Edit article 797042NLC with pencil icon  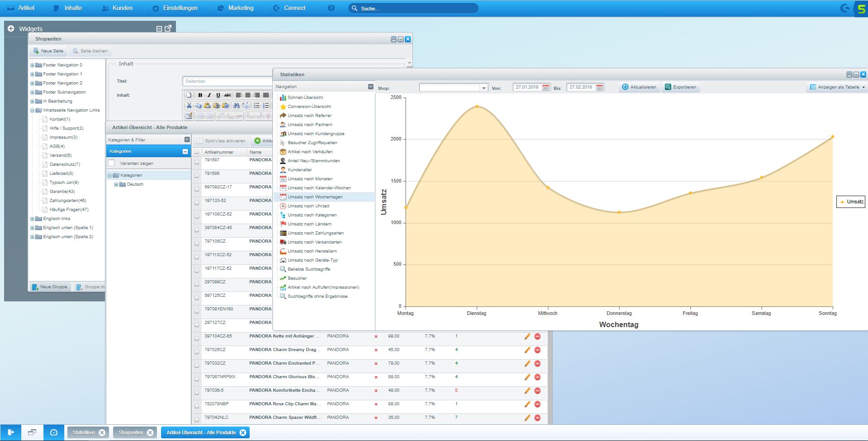pos(527,418)
